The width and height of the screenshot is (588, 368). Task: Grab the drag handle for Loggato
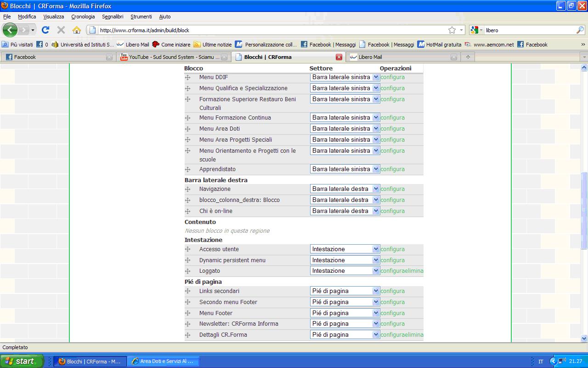click(187, 271)
